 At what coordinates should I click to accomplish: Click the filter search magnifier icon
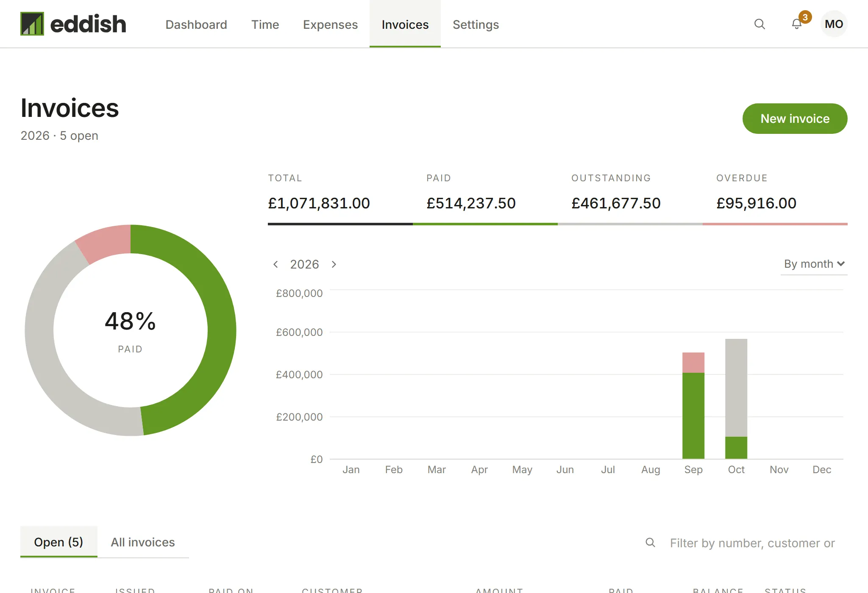tap(650, 543)
